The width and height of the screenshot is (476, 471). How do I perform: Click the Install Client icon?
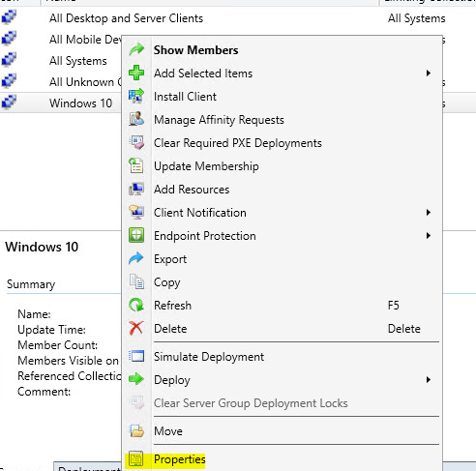pos(136,96)
